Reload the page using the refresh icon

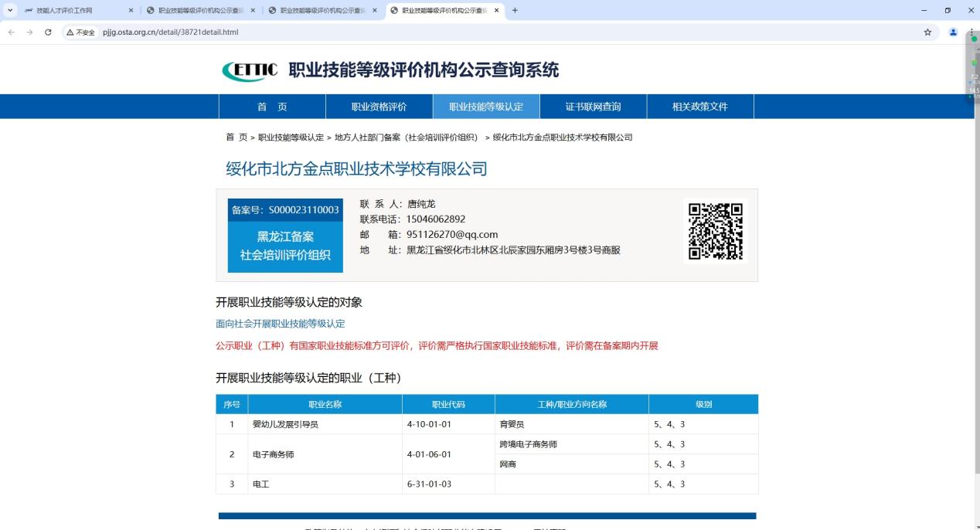point(48,32)
